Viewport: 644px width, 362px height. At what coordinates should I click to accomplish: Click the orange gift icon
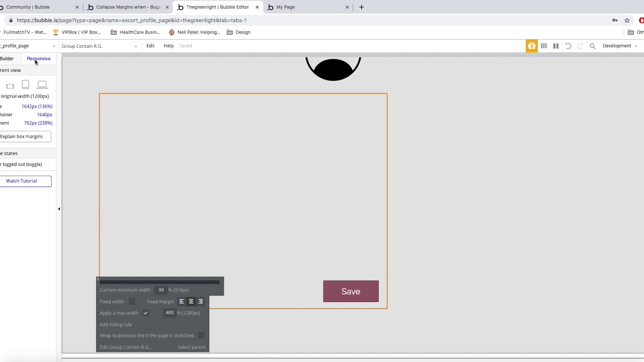[532, 46]
